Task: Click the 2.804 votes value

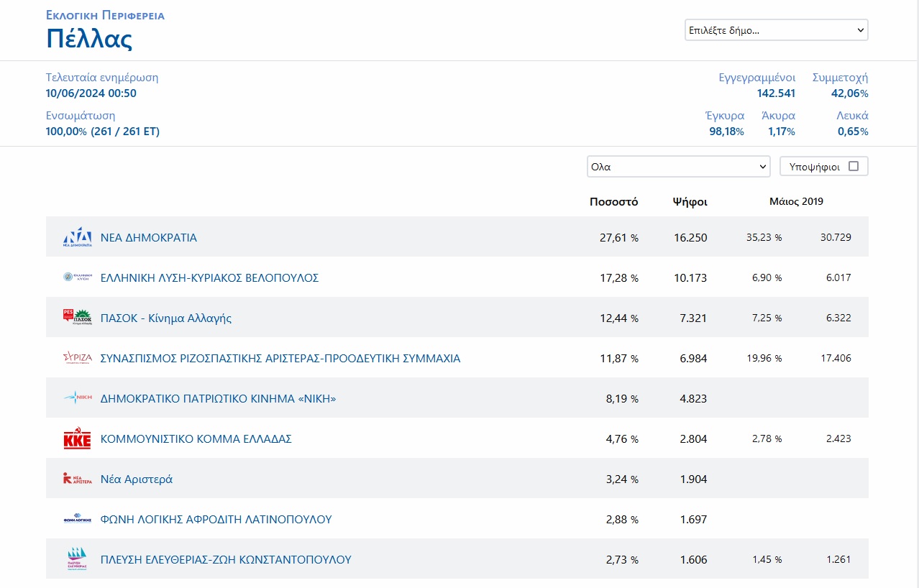Action: pos(693,439)
